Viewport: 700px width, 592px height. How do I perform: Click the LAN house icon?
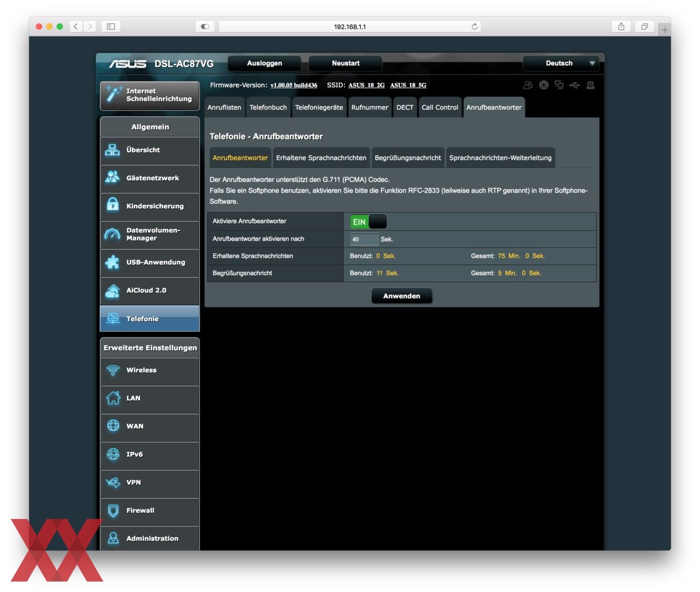tap(113, 398)
